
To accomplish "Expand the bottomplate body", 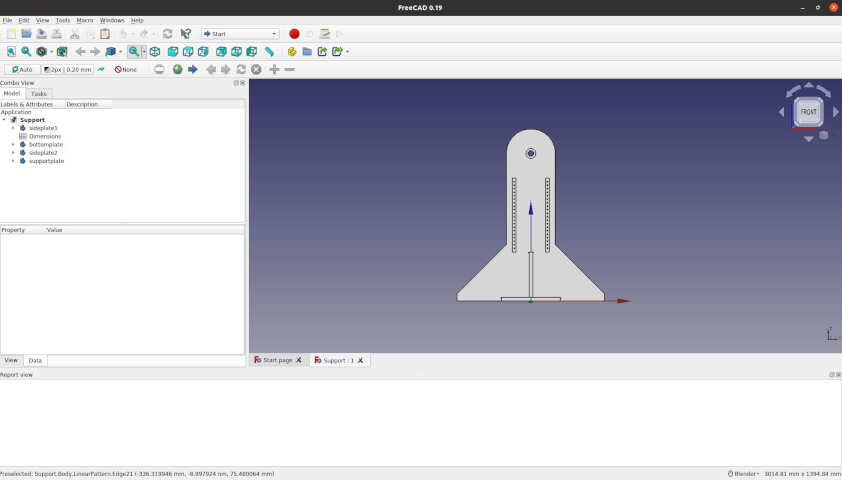I will pos(13,144).
